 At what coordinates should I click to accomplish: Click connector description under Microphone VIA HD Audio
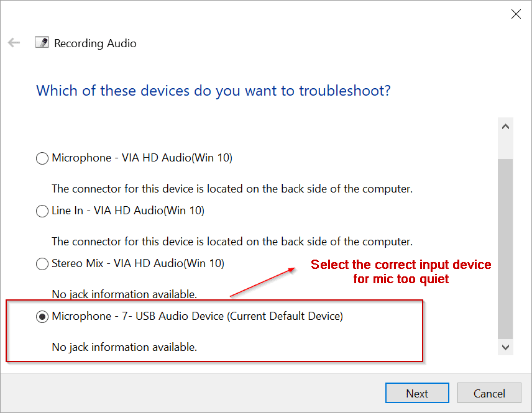pos(232,188)
